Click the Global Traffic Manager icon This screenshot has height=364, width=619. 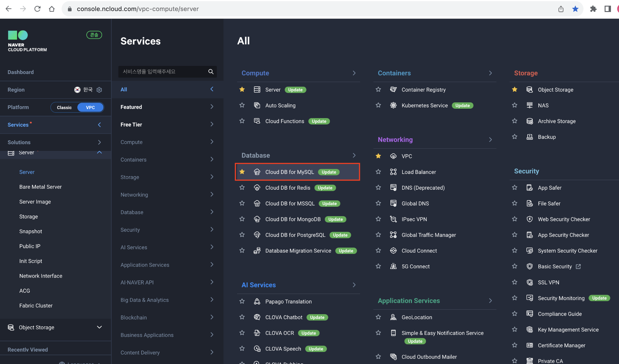coord(393,235)
